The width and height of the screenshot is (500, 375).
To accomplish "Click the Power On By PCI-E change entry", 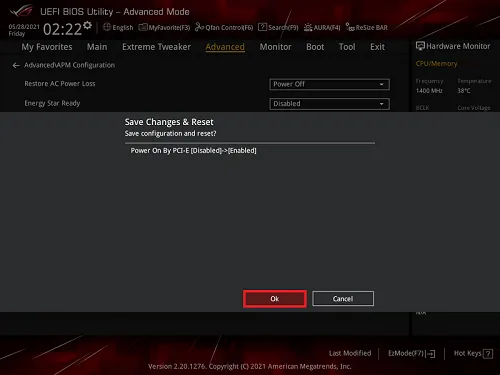I will point(193,151).
